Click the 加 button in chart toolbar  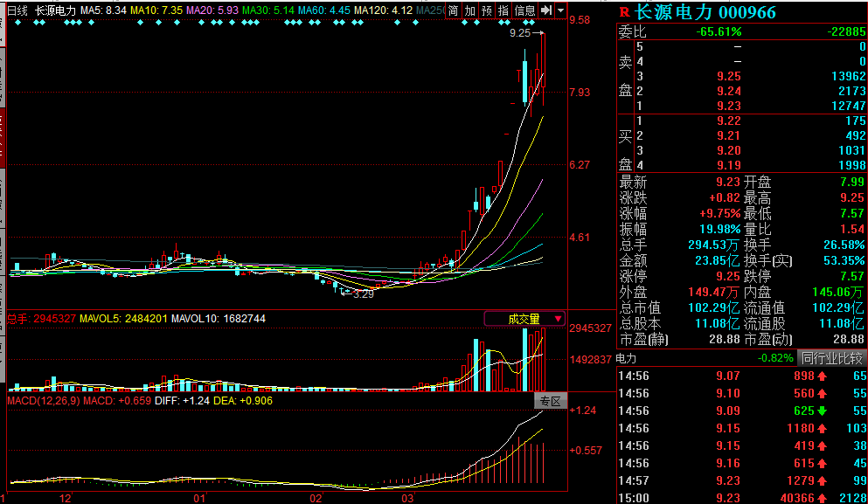pyautogui.click(x=470, y=10)
